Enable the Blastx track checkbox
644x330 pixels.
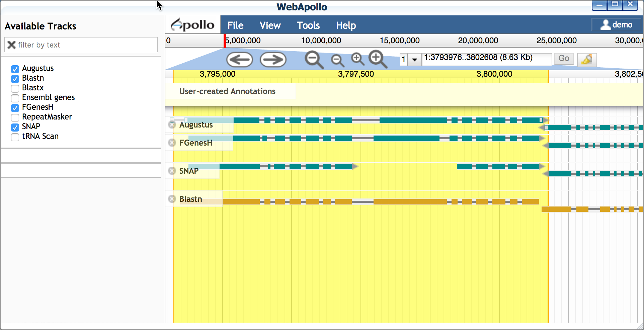(x=15, y=89)
